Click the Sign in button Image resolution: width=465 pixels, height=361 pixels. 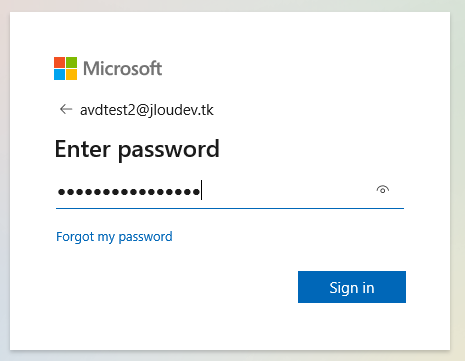point(352,287)
